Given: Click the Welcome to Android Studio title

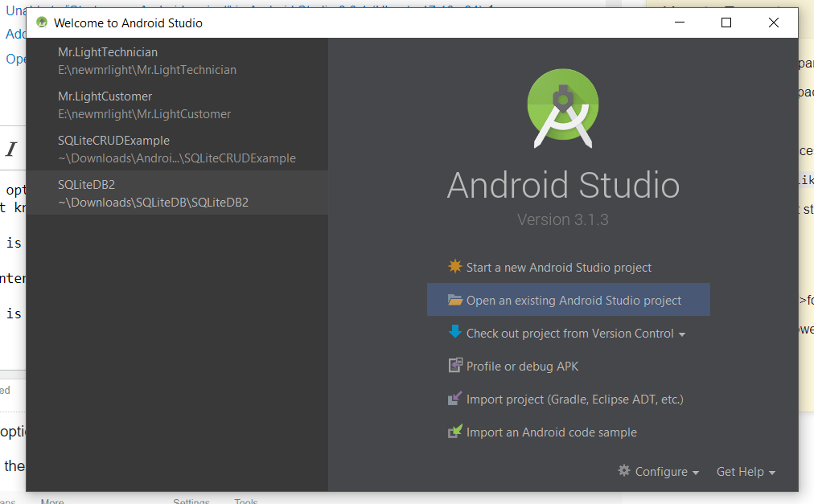Looking at the screenshot, I should [x=128, y=23].
